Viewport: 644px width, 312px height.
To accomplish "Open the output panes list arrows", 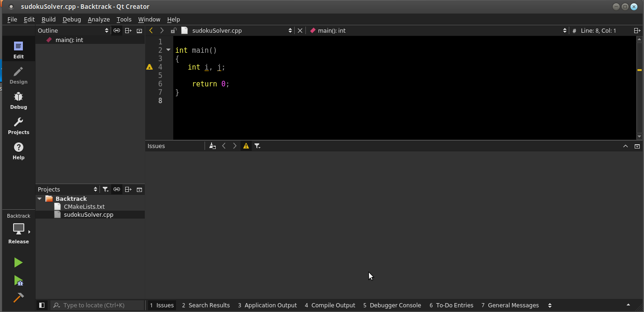I will [550, 305].
